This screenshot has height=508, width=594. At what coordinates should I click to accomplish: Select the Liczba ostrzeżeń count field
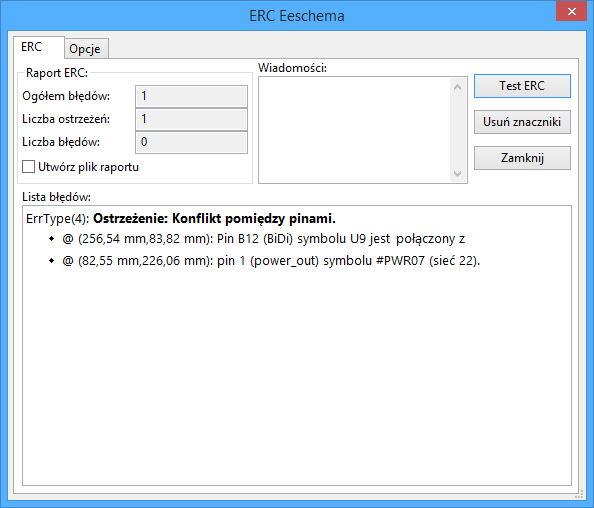click(x=191, y=119)
